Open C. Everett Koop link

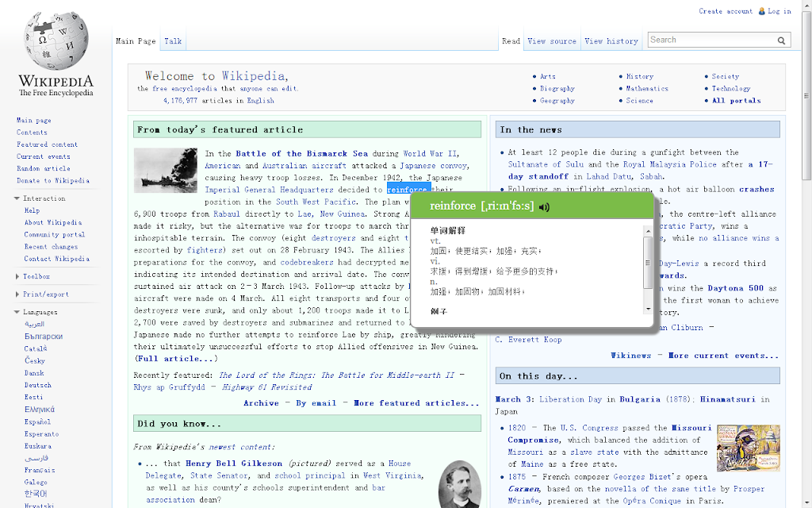tap(528, 340)
